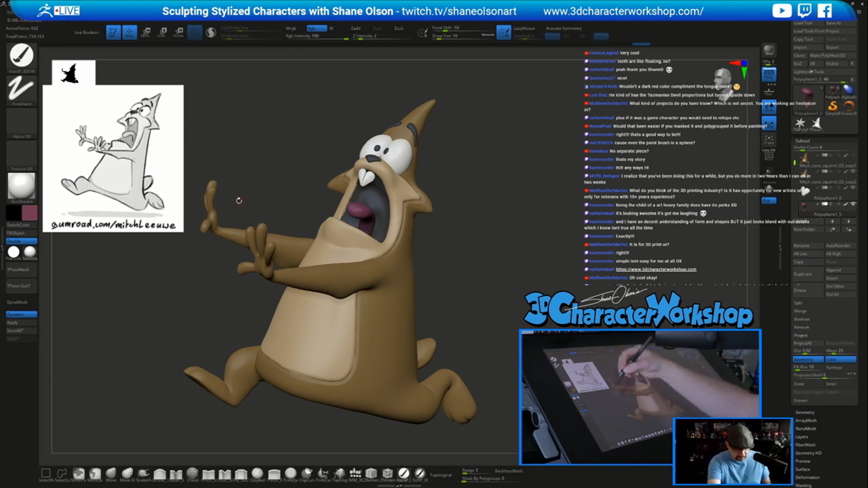Image resolution: width=868 pixels, height=488 pixels.
Task: Pick the ZModeler brush
Action: click(x=387, y=474)
